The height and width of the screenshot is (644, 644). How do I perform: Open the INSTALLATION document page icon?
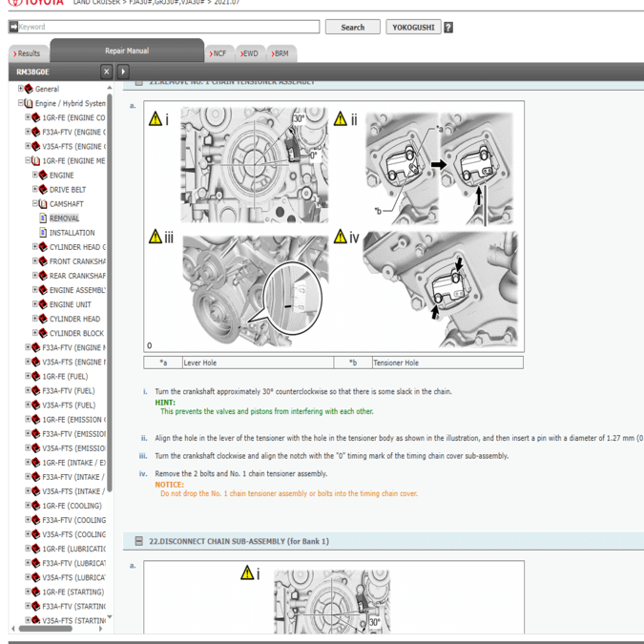pos(43,233)
